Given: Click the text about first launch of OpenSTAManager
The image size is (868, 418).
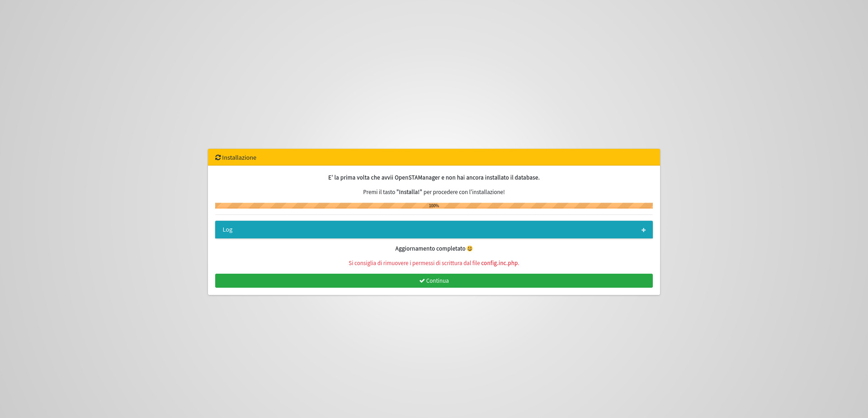Looking at the screenshot, I should pyautogui.click(x=434, y=177).
